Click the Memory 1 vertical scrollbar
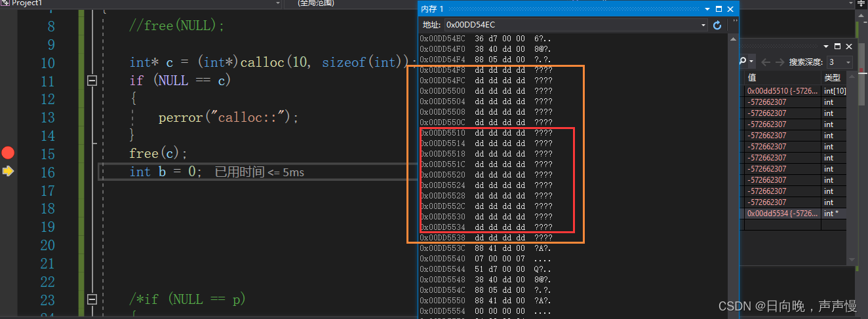The image size is (868, 319). point(734,177)
